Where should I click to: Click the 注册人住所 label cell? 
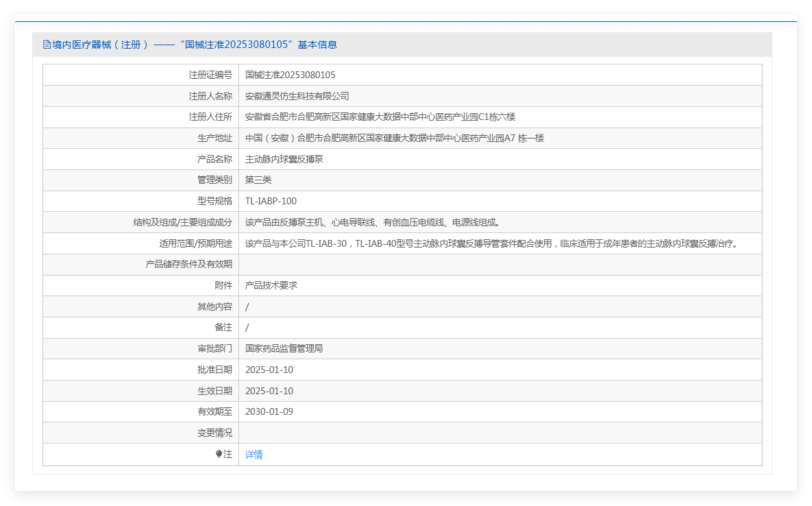tap(141, 117)
